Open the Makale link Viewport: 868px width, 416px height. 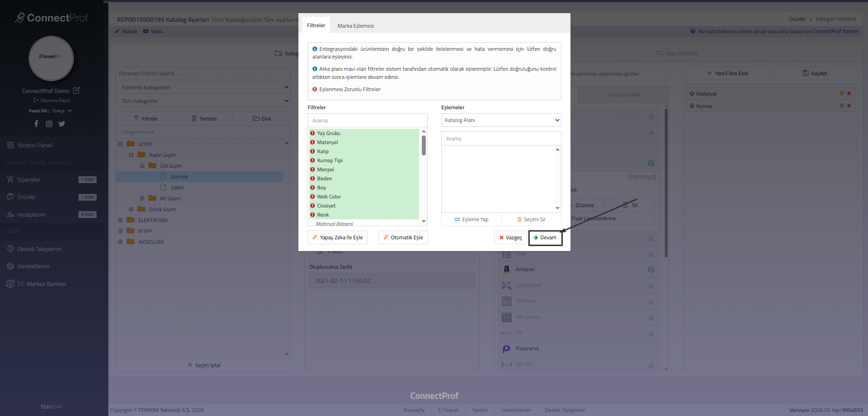click(126, 31)
